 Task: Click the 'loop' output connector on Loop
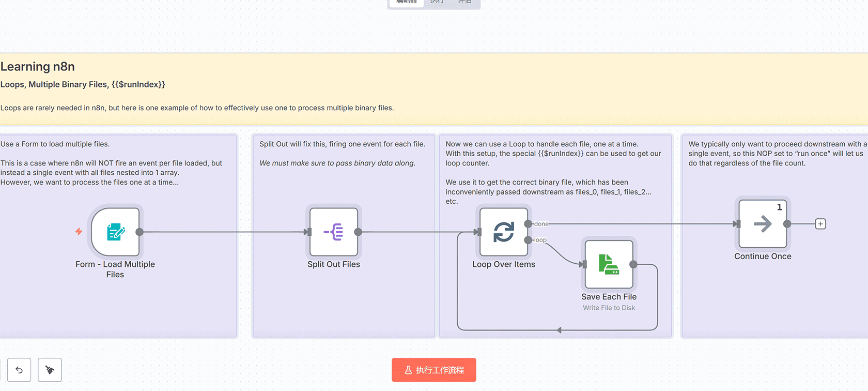click(x=528, y=240)
